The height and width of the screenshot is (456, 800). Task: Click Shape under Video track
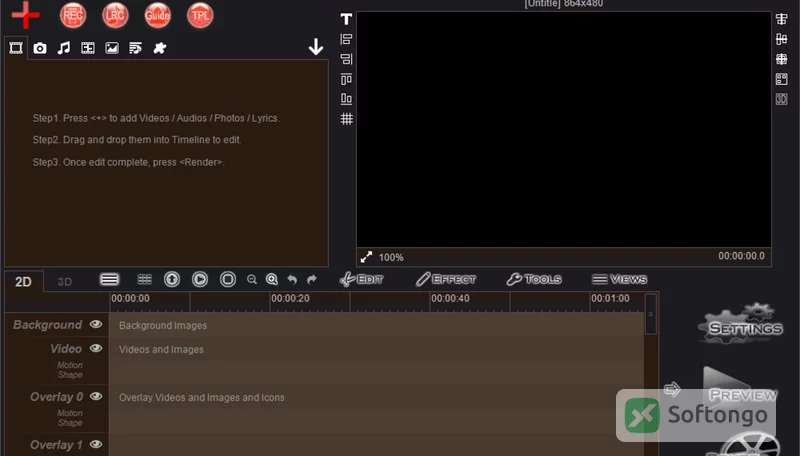[70, 375]
